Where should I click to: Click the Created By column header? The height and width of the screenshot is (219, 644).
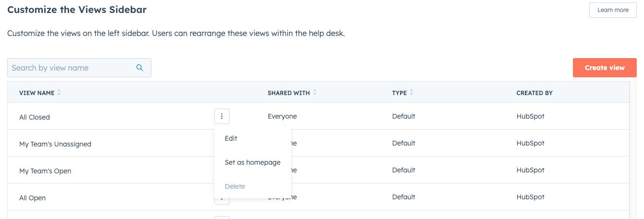535,93
